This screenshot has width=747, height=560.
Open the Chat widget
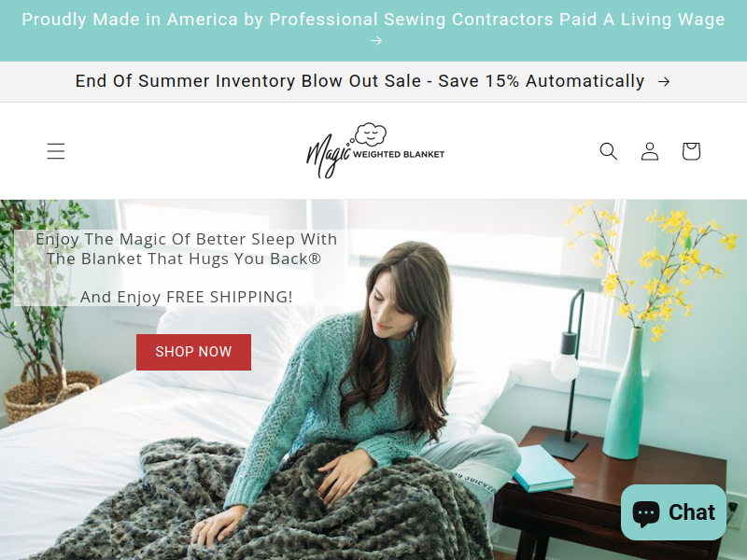click(x=673, y=512)
